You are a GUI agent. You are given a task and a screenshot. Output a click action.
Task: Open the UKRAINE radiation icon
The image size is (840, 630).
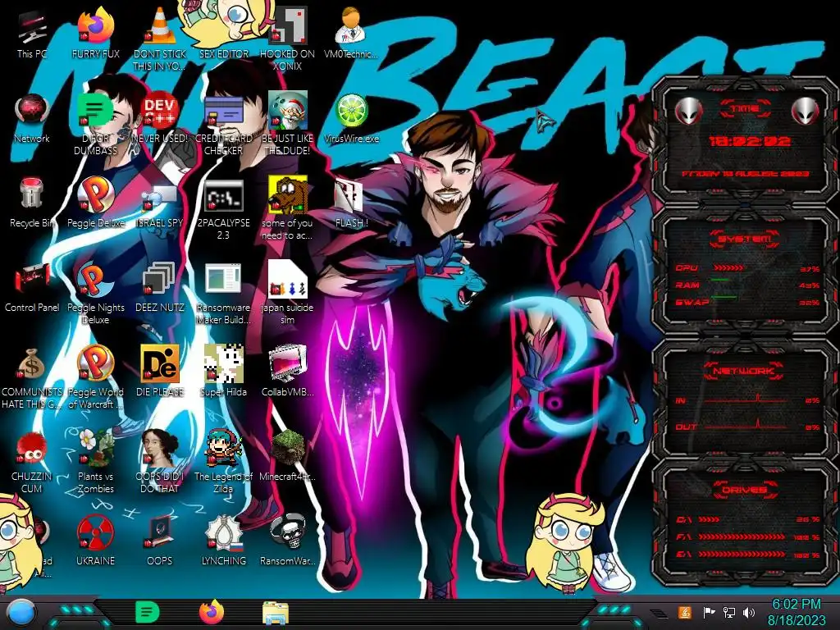pyautogui.click(x=95, y=540)
